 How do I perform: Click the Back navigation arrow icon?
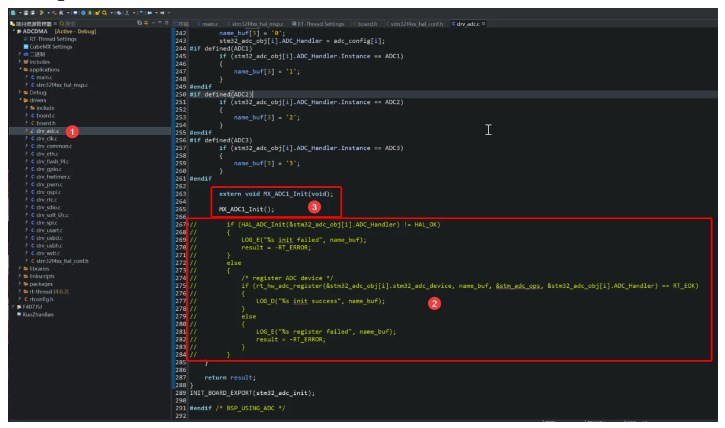(150, 12)
